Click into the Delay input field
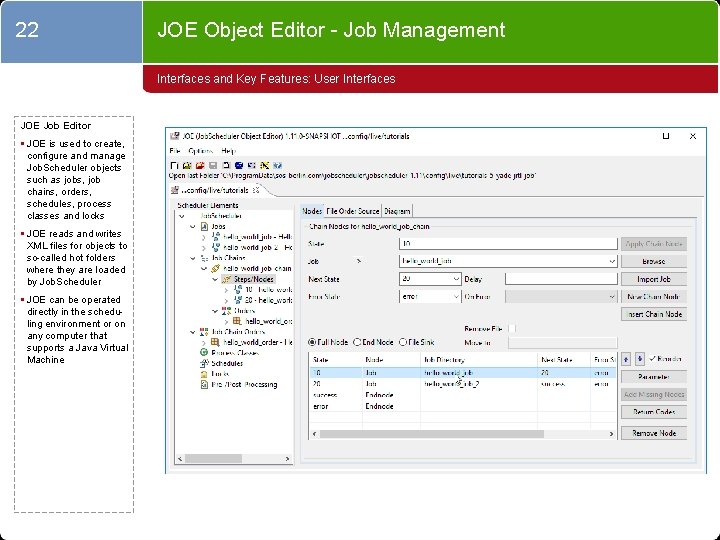The image size is (720, 540). tap(561, 279)
